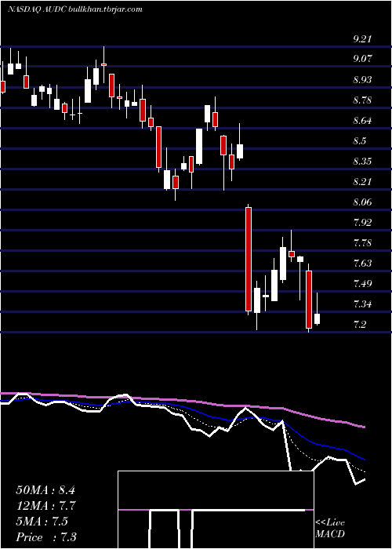Click the 9.07 price axis label
Image resolution: width=392 pixels, height=549 pixels.
pos(362,60)
